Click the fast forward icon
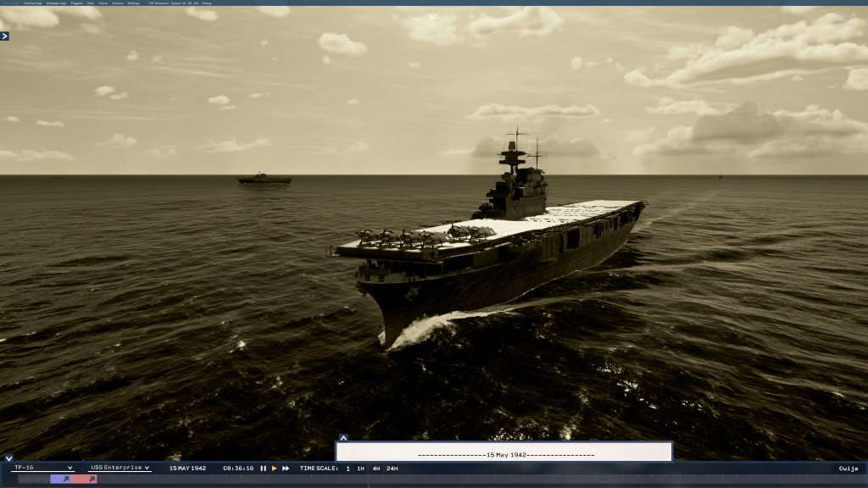Screen dimensions: 868x488 286,469
